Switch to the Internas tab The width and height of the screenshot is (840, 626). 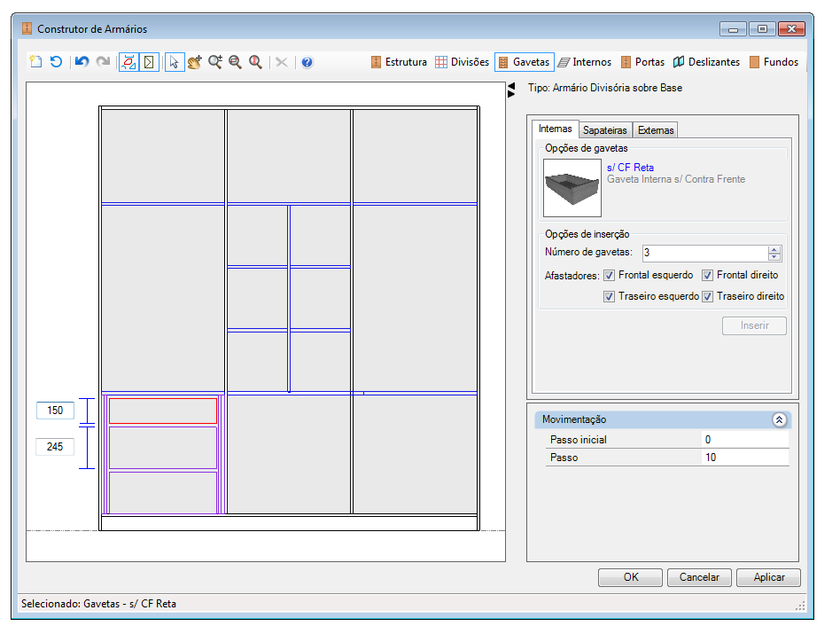coord(555,129)
